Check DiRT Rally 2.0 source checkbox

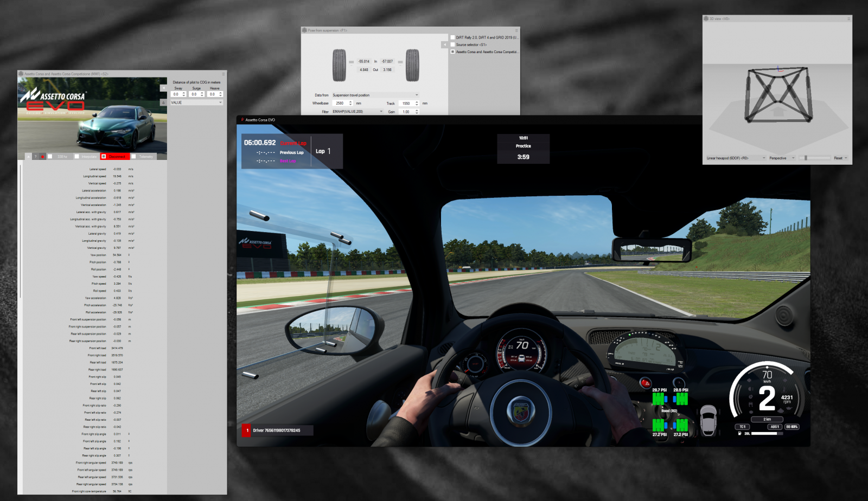[452, 37]
